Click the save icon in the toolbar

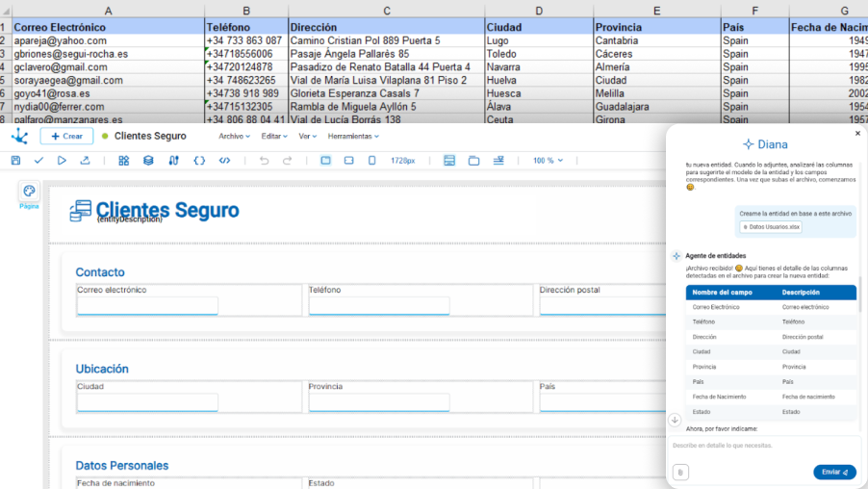(x=15, y=161)
